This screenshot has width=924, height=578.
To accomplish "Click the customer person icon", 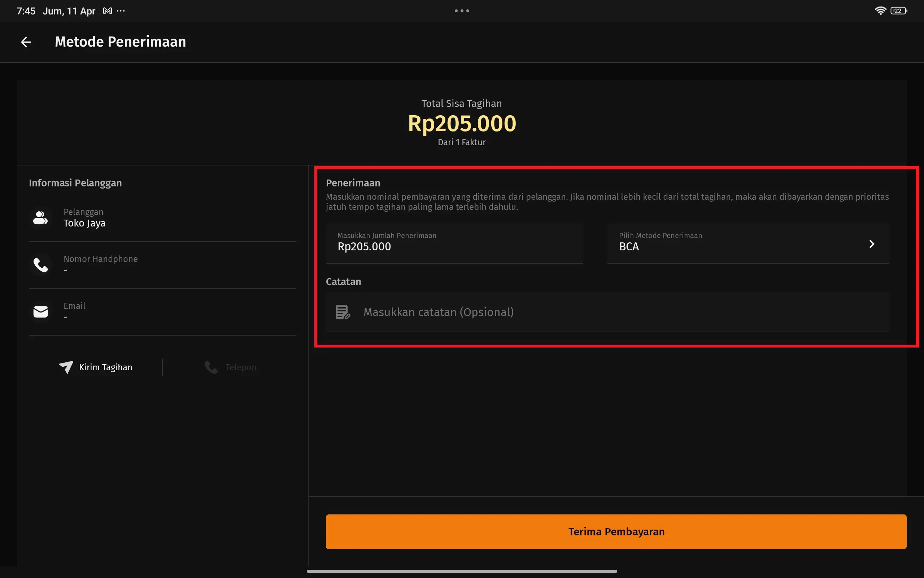I will (x=40, y=218).
